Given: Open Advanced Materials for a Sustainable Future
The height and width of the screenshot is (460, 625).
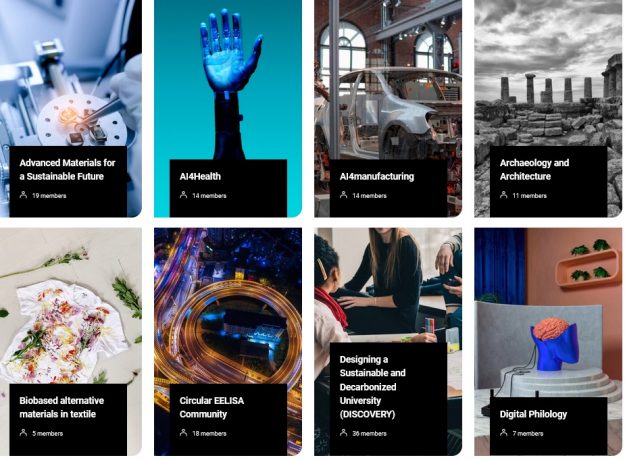Looking at the screenshot, I should coord(67,169).
